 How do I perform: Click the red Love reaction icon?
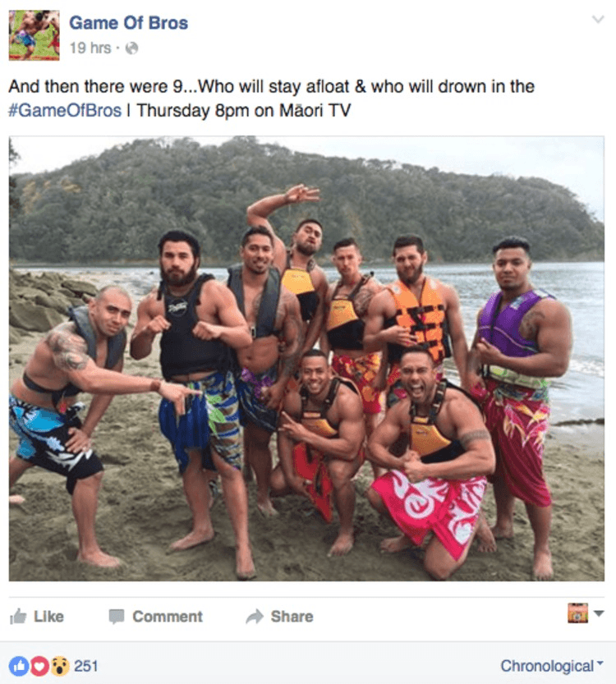click(x=39, y=666)
